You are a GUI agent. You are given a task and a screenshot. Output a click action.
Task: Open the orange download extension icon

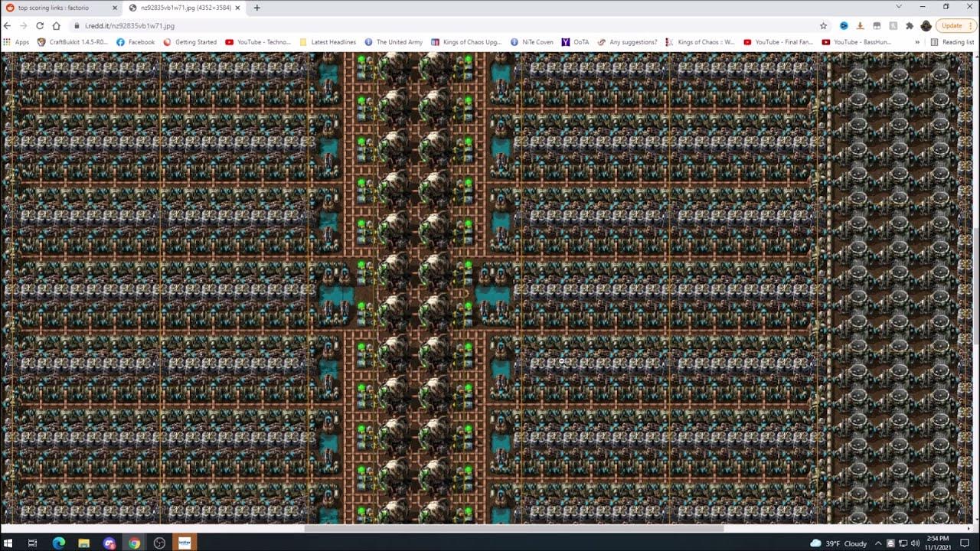(x=860, y=25)
